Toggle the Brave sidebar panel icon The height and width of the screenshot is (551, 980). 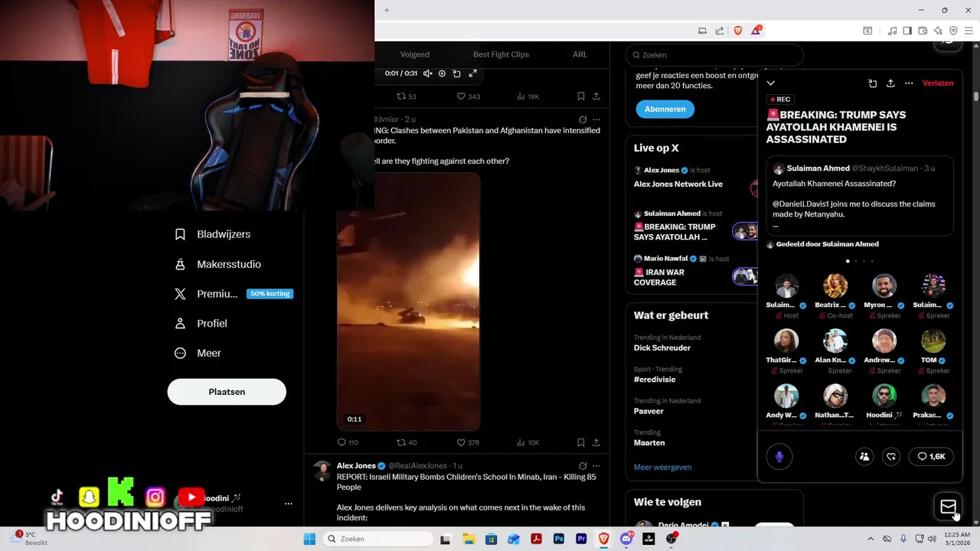(907, 31)
